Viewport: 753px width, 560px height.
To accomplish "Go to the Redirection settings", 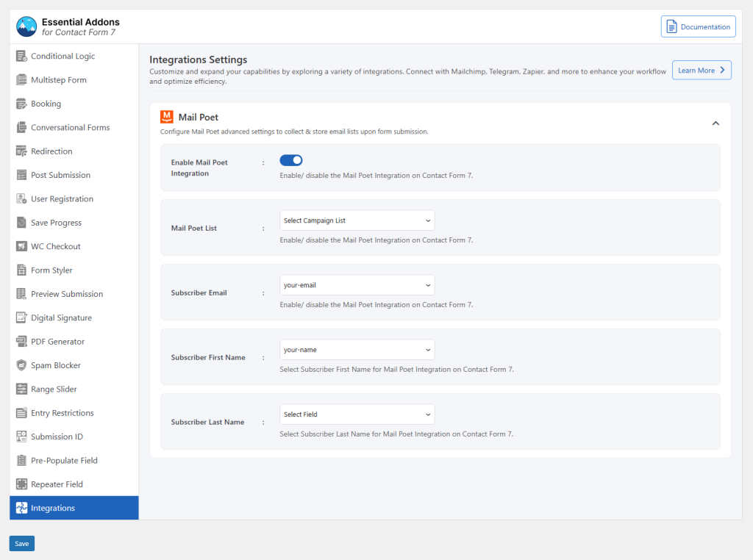I will (74, 151).
